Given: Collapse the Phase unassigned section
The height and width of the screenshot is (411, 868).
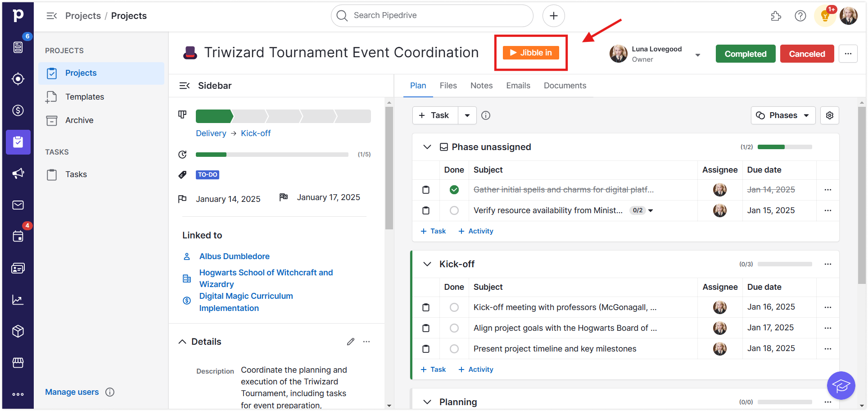Looking at the screenshot, I should 427,147.
